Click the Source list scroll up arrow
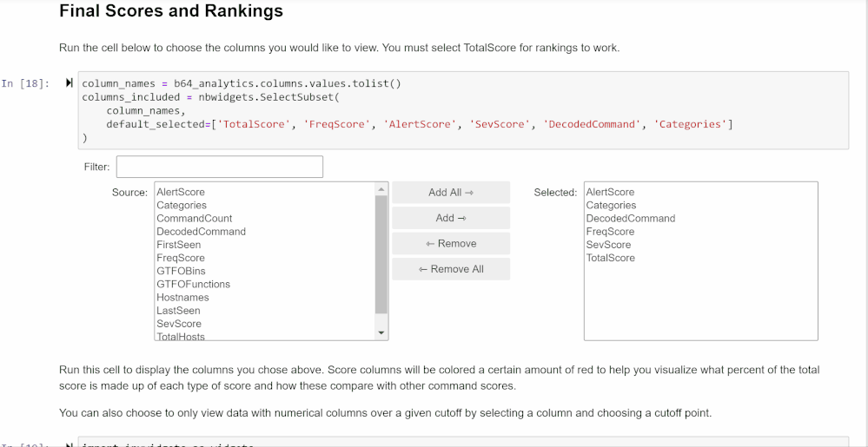This screenshot has width=868, height=447. [381, 188]
